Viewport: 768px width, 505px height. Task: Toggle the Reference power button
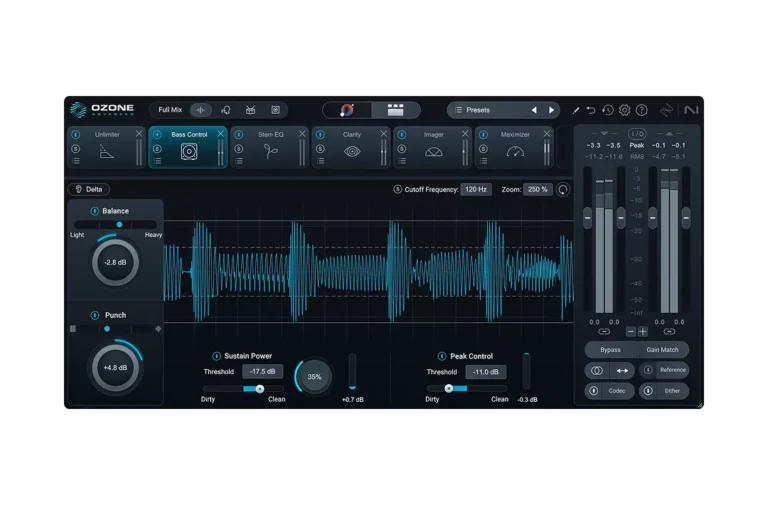click(x=648, y=370)
